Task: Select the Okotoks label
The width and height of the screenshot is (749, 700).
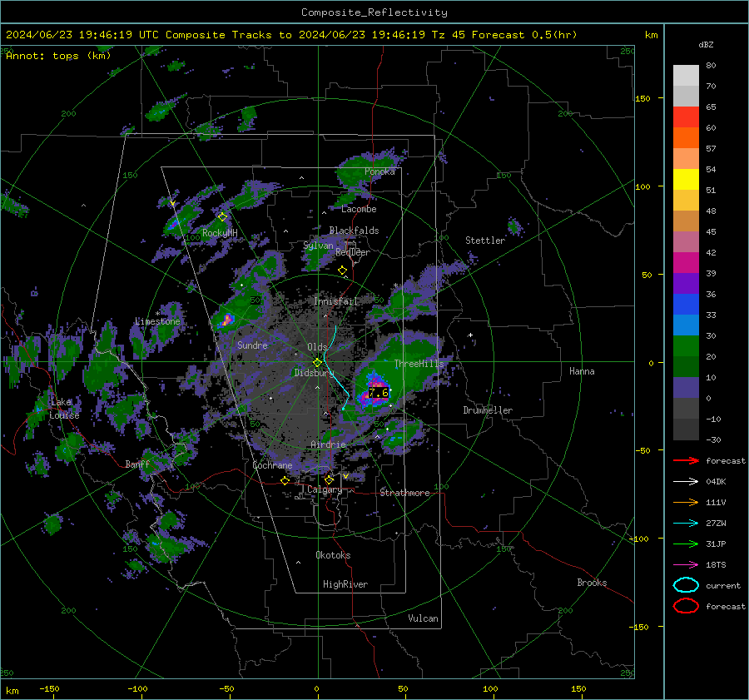Action: coord(333,555)
